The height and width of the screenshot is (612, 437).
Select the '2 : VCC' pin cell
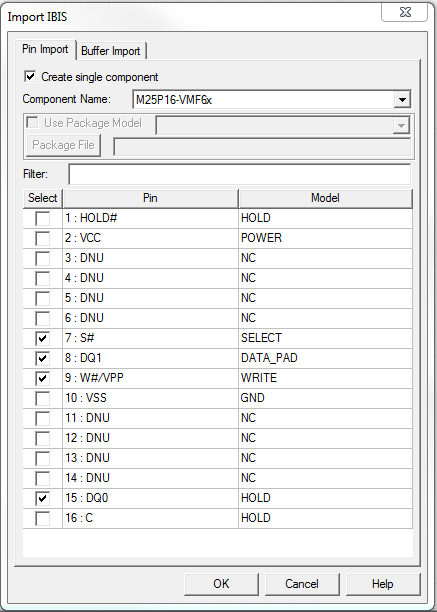(150, 238)
